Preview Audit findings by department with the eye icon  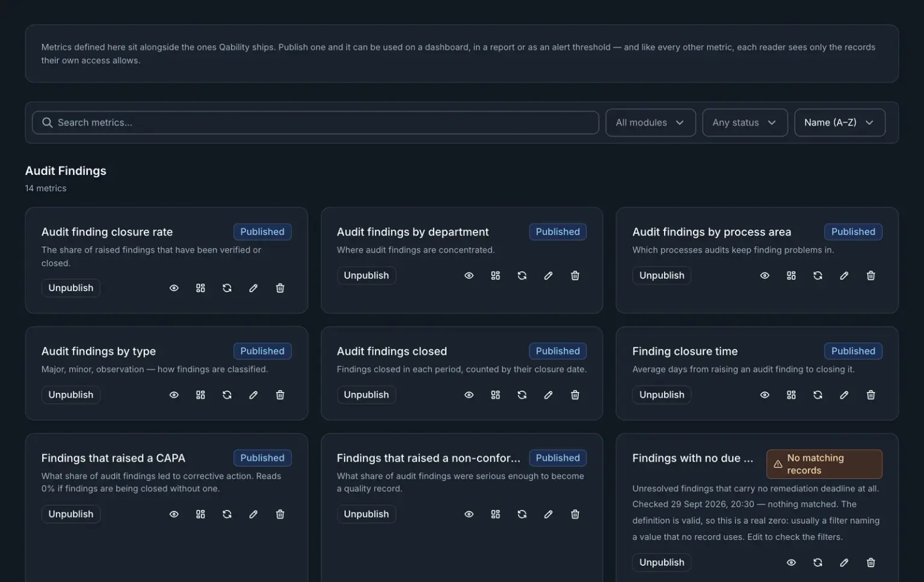coord(469,275)
